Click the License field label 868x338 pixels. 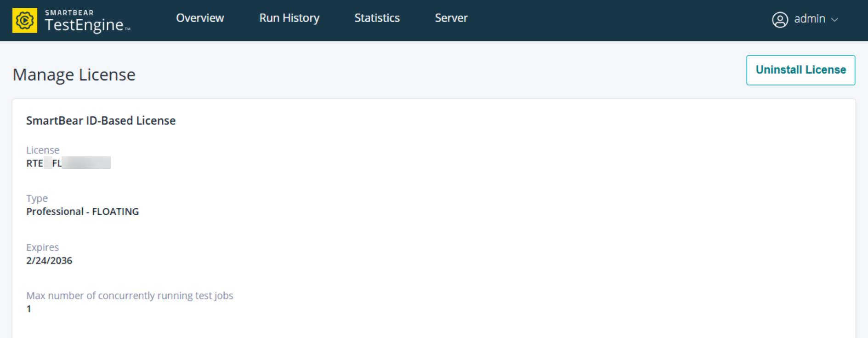43,150
